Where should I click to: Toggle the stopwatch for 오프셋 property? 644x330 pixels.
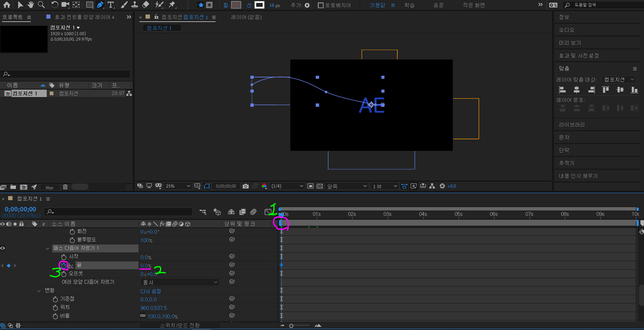click(x=64, y=274)
